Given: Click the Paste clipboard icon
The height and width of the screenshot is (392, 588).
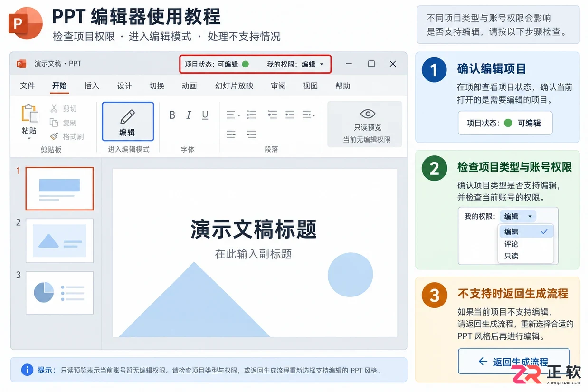Looking at the screenshot, I should [x=29, y=114].
